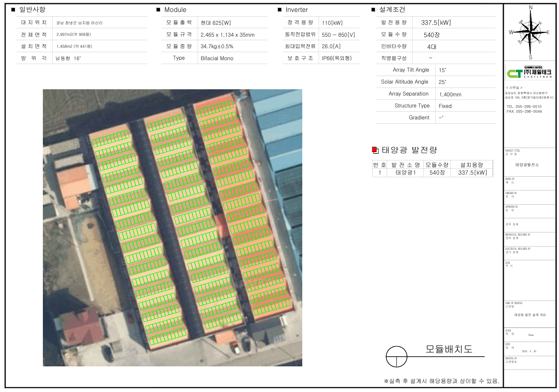This screenshot has height=392, width=559.
Task: Select the 태양광1 plant name table cell
Action: 405,173
